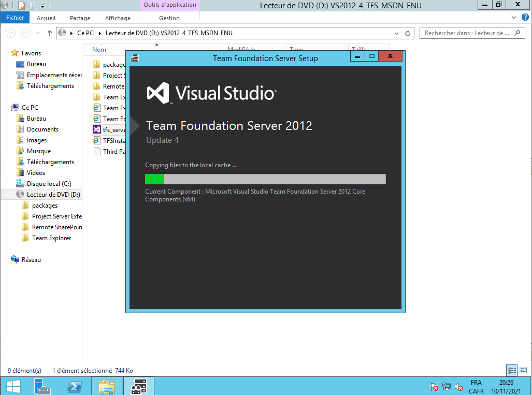Open Server Manager from the taskbar

pos(42,386)
